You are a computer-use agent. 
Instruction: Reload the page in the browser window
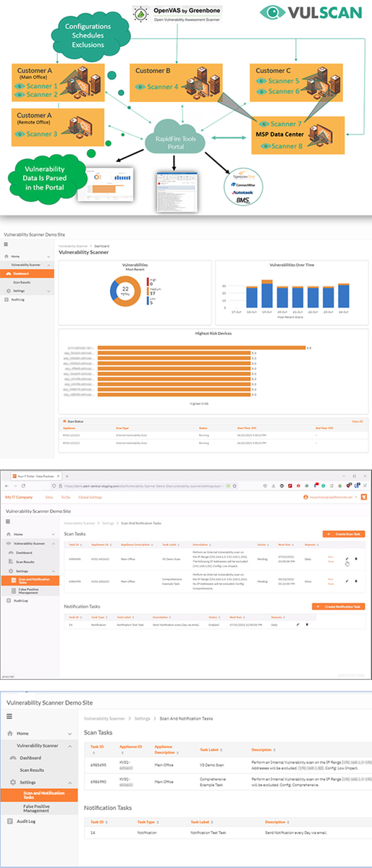(x=23, y=485)
